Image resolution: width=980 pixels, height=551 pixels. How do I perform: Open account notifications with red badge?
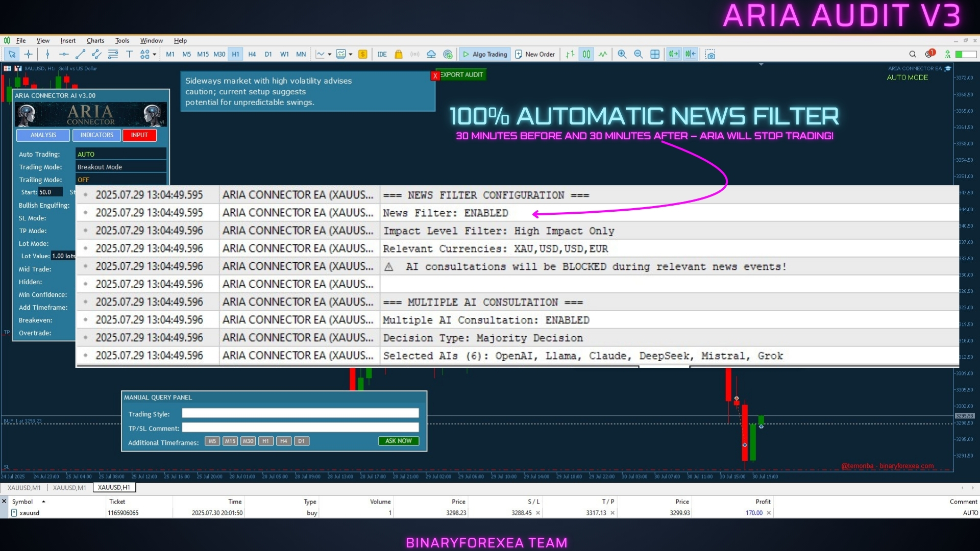(x=930, y=54)
